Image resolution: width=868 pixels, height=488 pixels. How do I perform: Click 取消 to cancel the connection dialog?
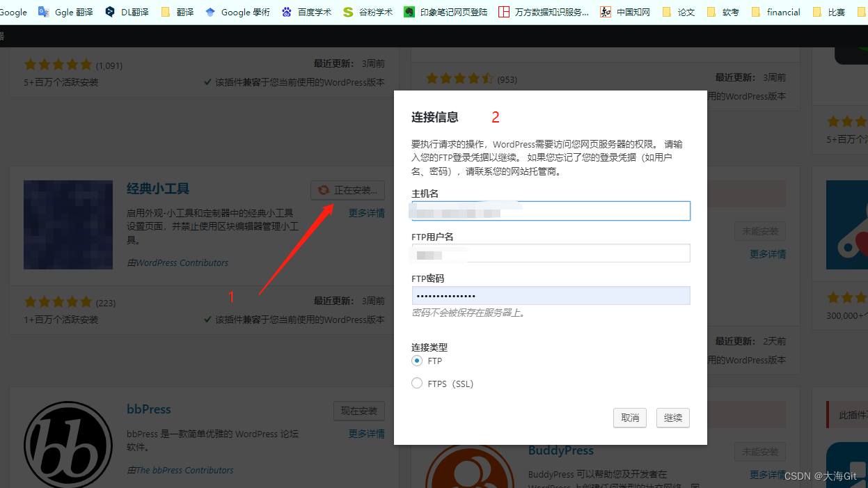630,418
